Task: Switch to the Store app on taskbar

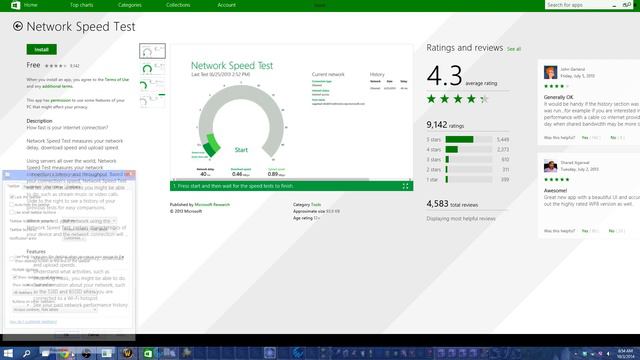Action: point(148,353)
